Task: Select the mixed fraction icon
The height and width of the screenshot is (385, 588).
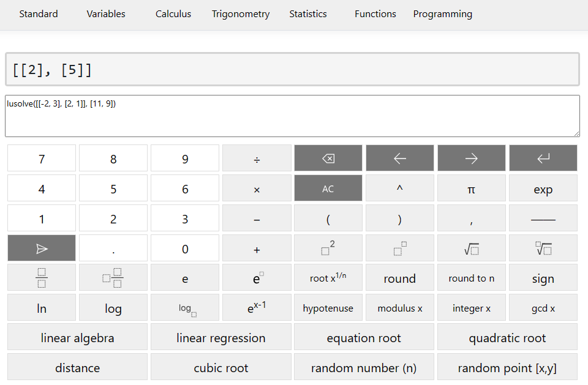Action: (x=113, y=277)
